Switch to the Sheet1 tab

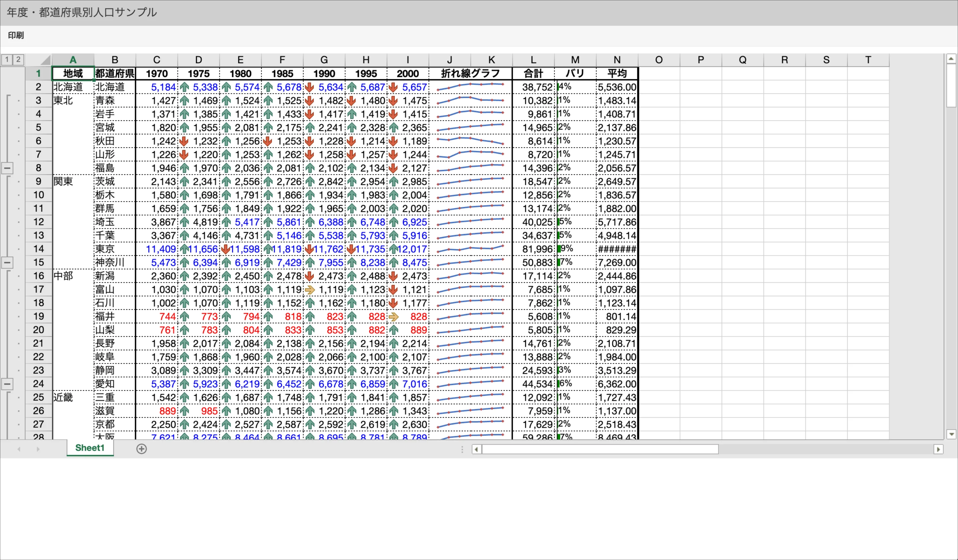[90, 448]
